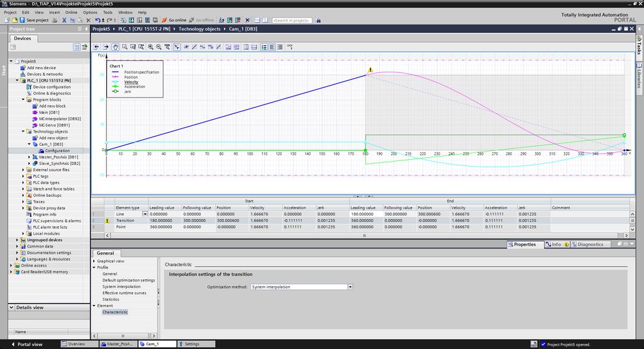
Task: Open the Online menu
Action: point(71,13)
